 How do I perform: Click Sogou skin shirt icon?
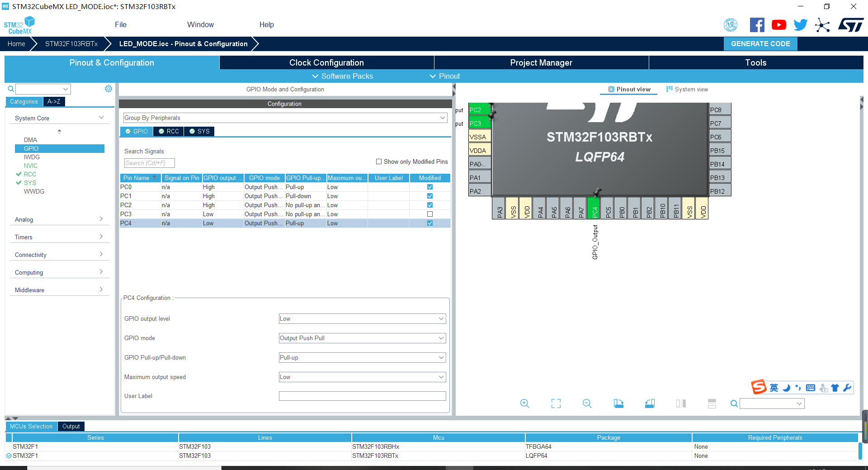[x=835, y=388]
